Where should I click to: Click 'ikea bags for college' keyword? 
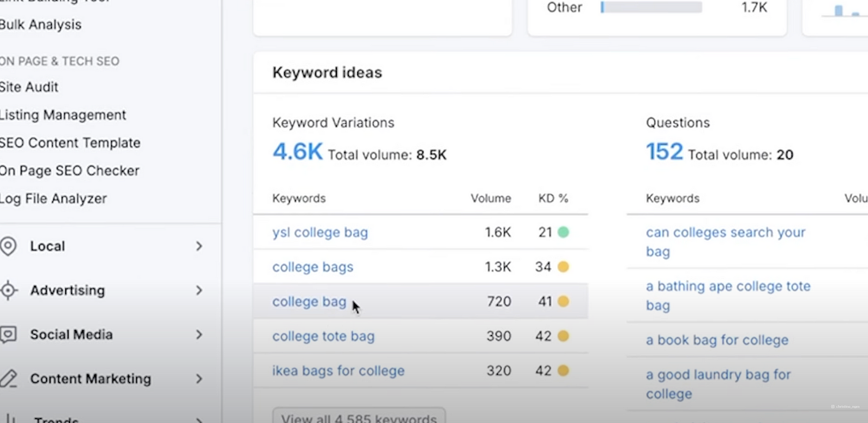click(x=339, y=371)
